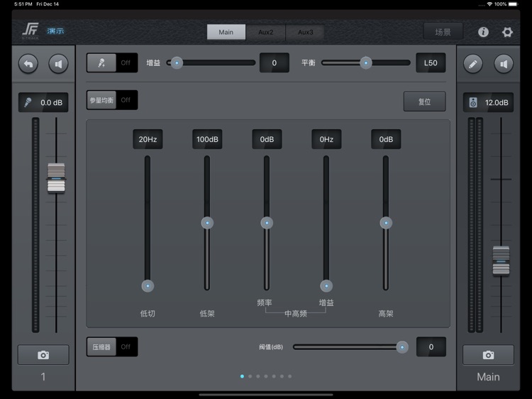This screenshot has width=532, height=399.
Task: Click the 阀值(dB) threshold slider handle
Action: tap(402, 347)
